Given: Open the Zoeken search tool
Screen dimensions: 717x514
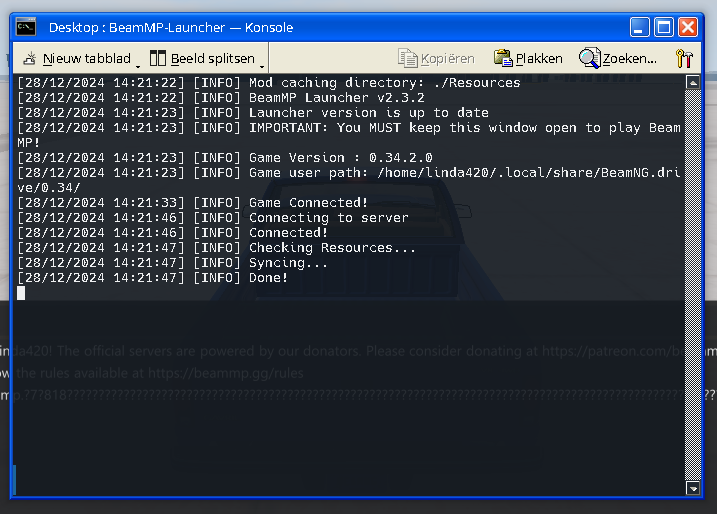Looking at the screenshot, I should pos(618,59).
